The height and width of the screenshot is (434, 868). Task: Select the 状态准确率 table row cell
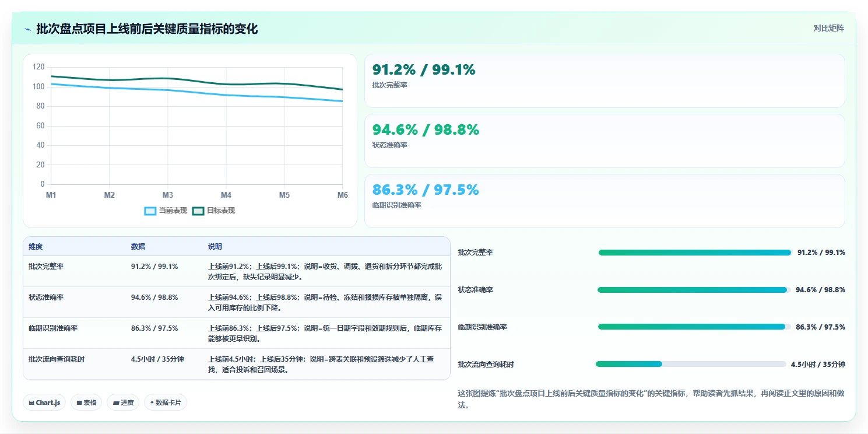click(46, 297)
